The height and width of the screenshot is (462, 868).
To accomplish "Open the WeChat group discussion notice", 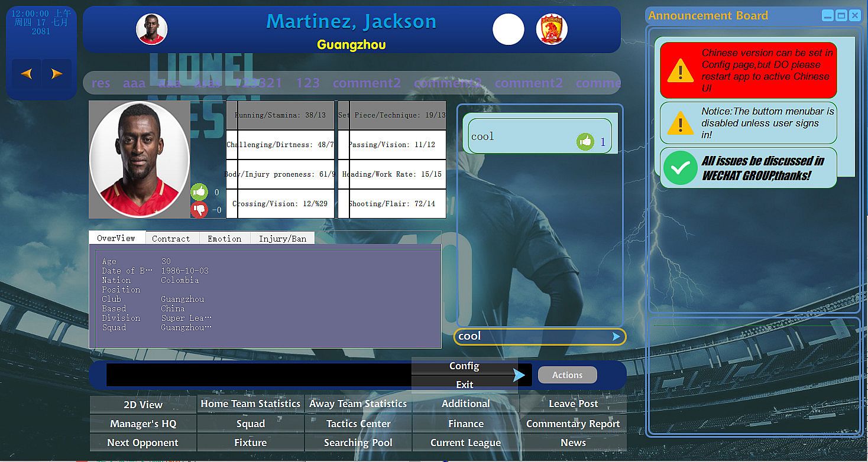I will click(749, 168).
